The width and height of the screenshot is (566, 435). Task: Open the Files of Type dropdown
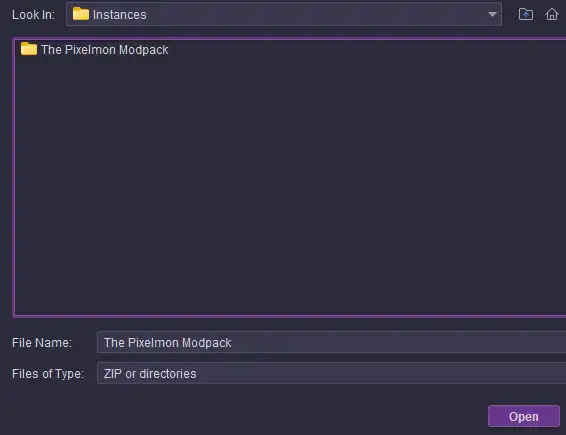pos(331,373)
